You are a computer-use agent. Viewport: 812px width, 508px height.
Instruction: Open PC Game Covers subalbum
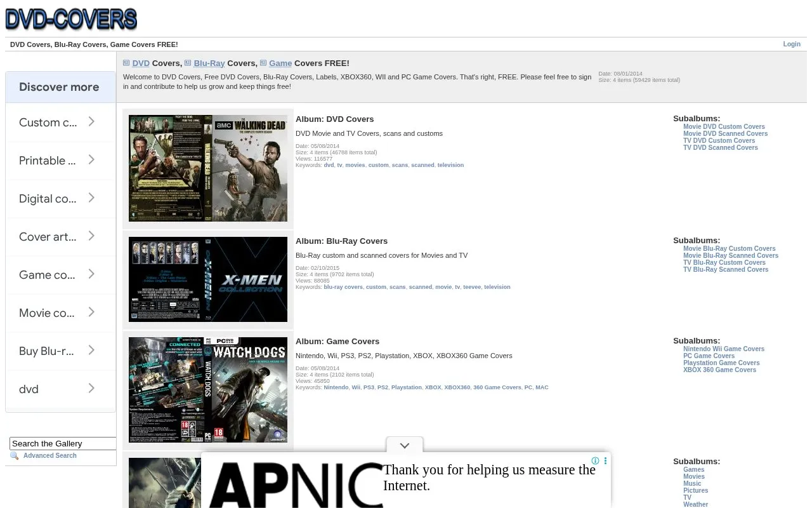(709, 356)
